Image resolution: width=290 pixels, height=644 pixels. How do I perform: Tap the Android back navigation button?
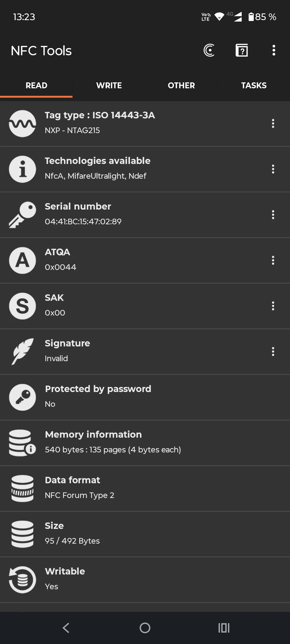click(66, 628)
